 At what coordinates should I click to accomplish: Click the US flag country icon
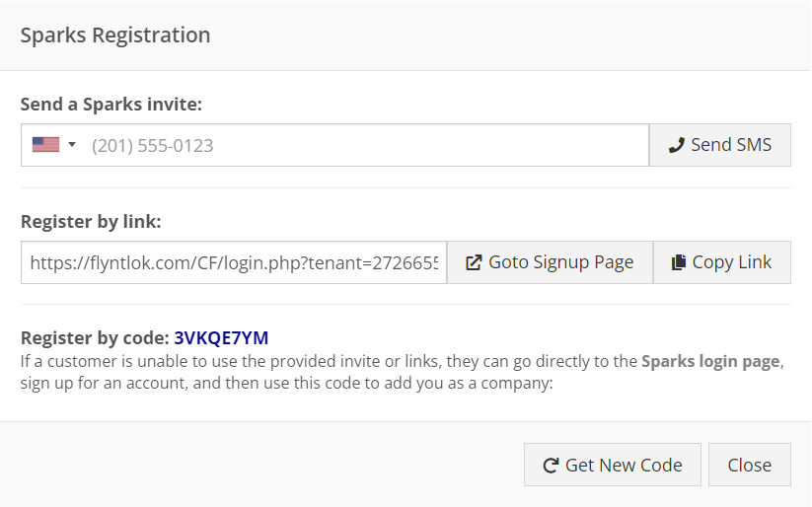[45, 144]
